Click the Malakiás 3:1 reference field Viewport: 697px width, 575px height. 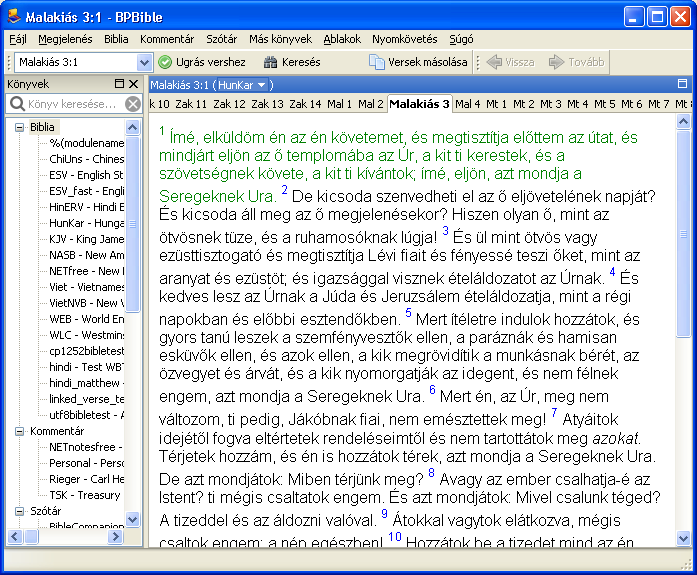pyautogui.click(x=76, y=62)
